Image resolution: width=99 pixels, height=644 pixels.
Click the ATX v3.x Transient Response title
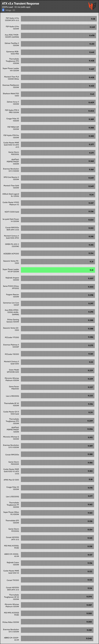[20, 4]
